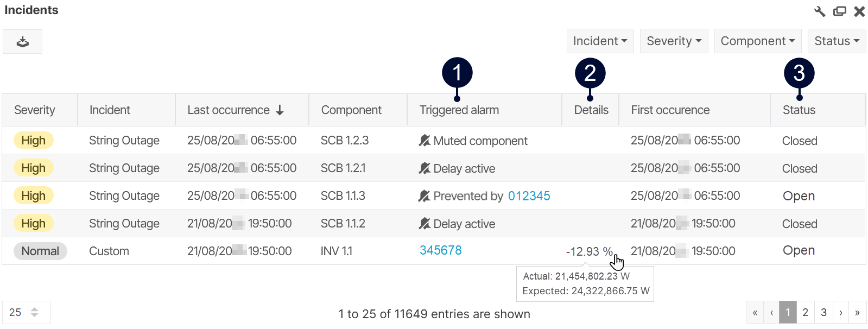Expand the Status filter dropdown
The image size is (868, 329).
pos(837,41)
